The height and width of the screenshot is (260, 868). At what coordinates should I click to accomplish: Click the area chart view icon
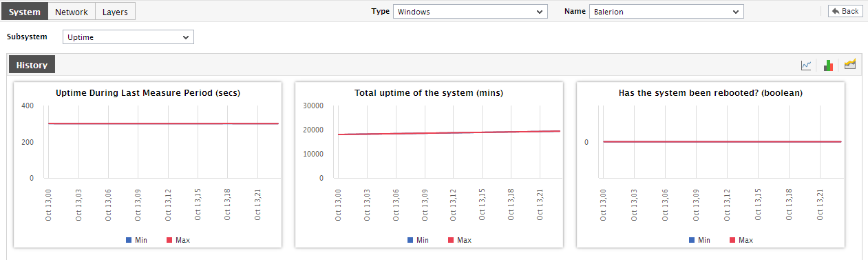tap(850, 64)
